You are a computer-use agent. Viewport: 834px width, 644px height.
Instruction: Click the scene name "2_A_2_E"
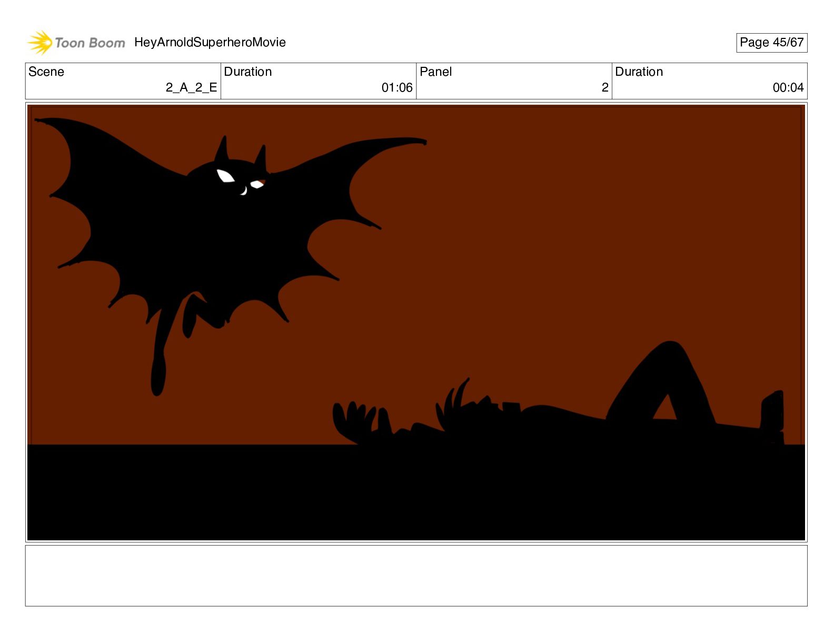(x=191, y=87)
